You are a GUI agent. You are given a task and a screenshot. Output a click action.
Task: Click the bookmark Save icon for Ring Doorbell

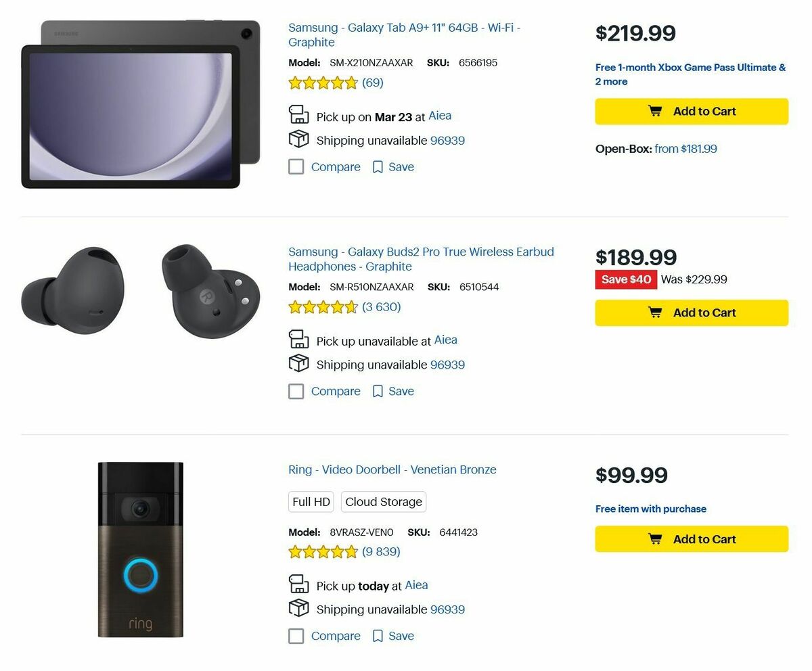[x=377, y=636]
